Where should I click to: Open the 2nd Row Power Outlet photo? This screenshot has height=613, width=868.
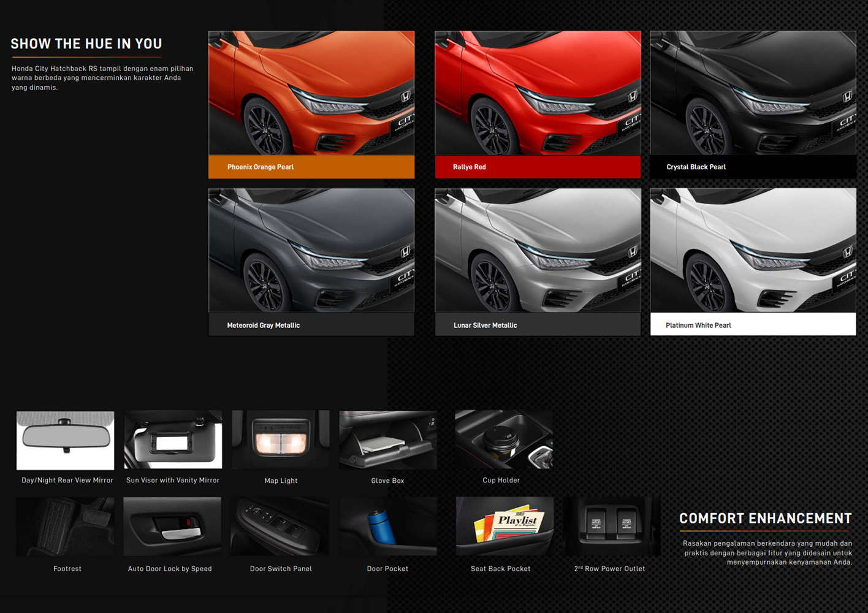[x=612, y=527]
